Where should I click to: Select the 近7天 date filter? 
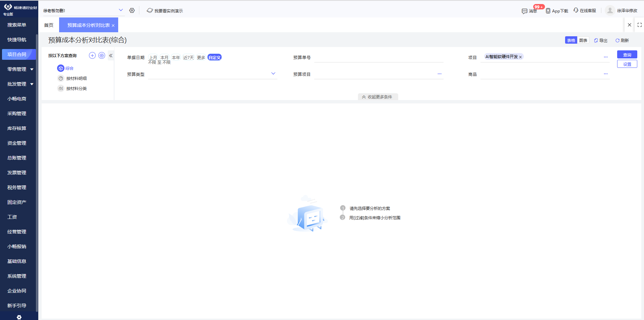[x=188, y=57]
